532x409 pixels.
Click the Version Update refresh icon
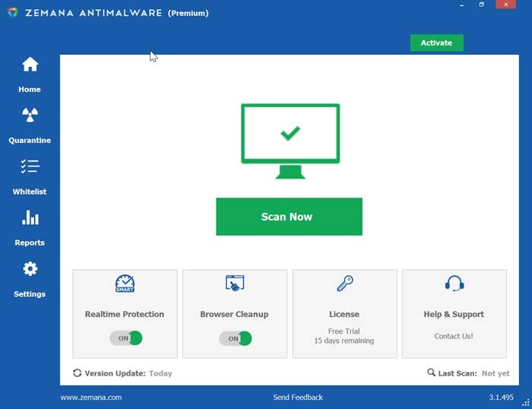coord(77,373)
